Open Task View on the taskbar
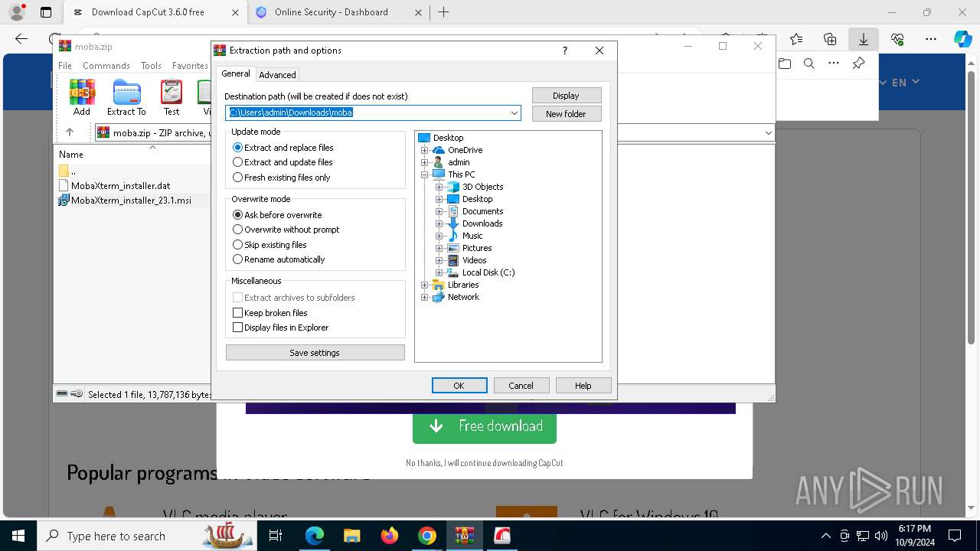Screen dimensions: 980x551 click(276, 536)
